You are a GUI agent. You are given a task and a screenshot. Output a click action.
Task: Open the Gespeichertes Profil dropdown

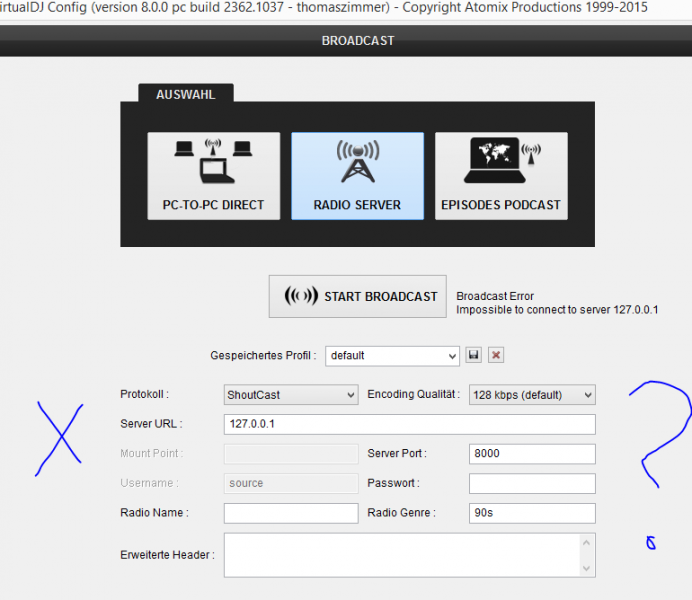[392, 356]
